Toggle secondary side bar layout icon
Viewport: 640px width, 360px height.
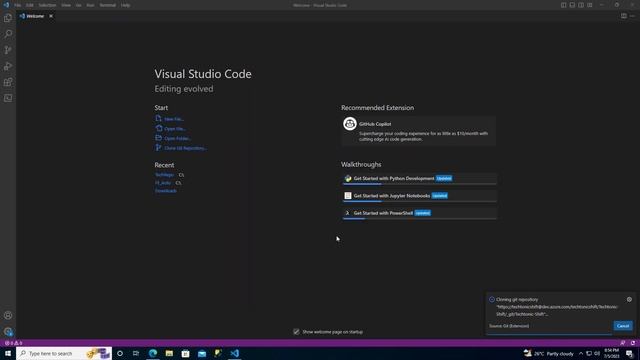coord(581,5)
